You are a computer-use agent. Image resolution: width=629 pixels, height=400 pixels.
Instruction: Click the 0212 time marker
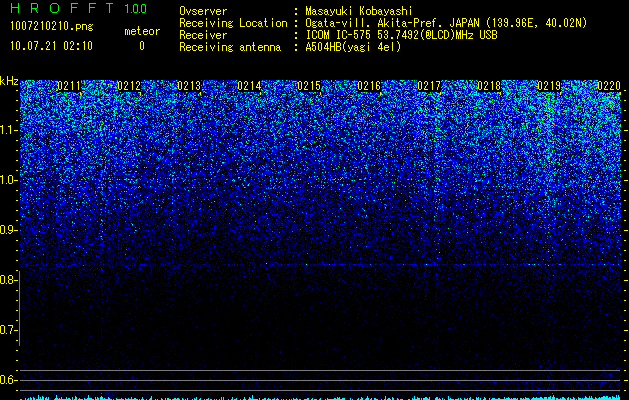(129, 86)
